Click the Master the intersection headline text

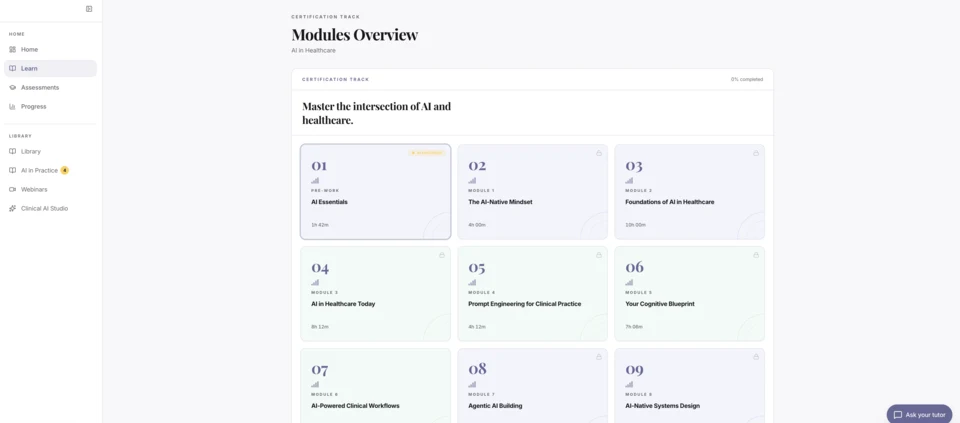377,113
